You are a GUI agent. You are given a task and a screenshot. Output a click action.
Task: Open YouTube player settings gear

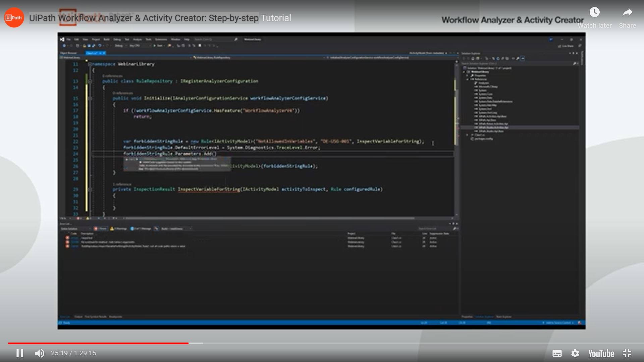(x=575, y=353)
